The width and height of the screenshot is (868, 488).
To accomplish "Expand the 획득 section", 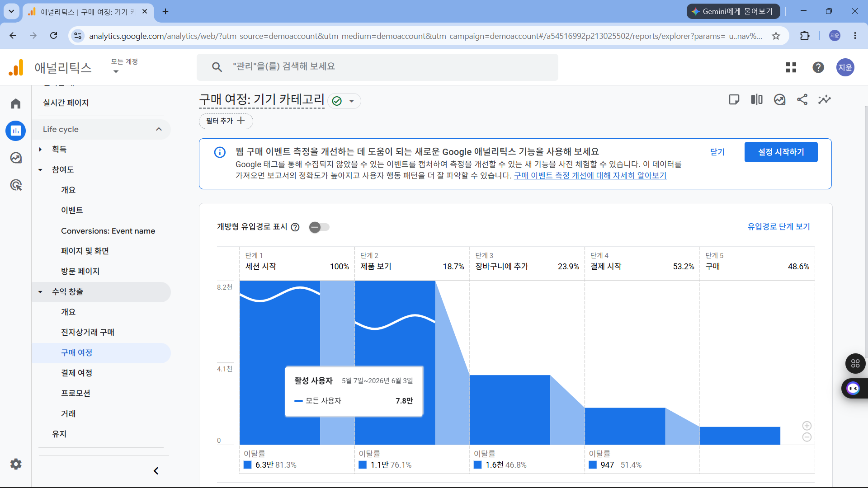I will click(40, 149).
